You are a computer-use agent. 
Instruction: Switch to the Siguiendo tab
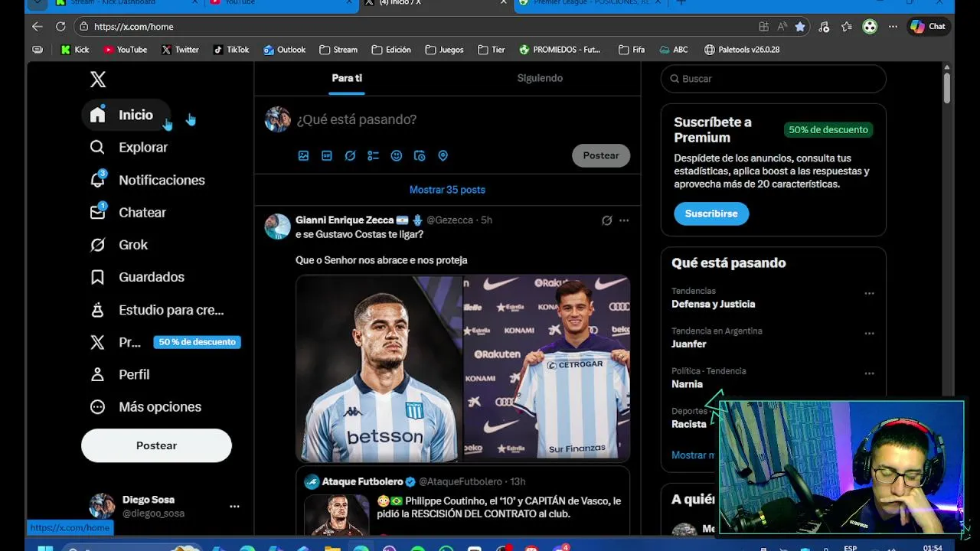click(540, 78)
